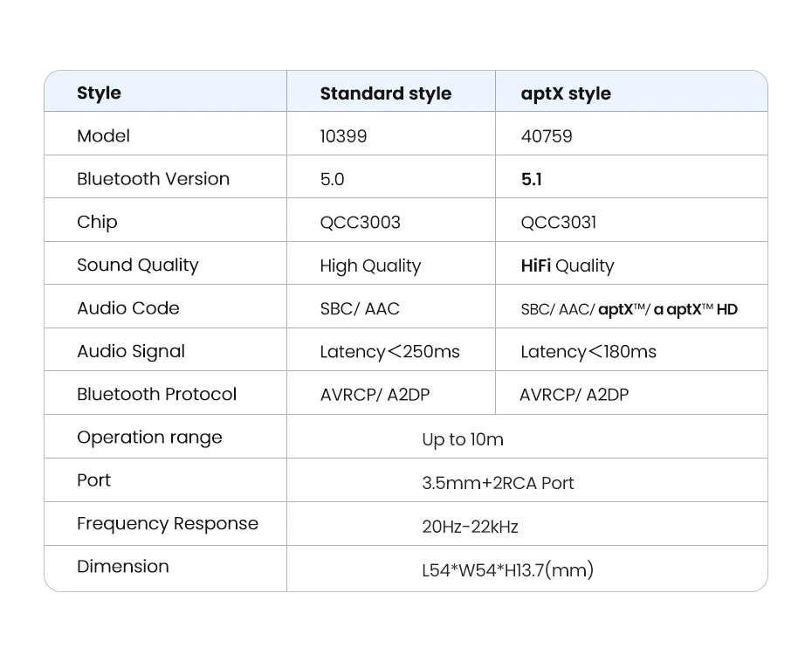Select the "aptX style" column header
The image size is (812, 662).
coord(566,93)
